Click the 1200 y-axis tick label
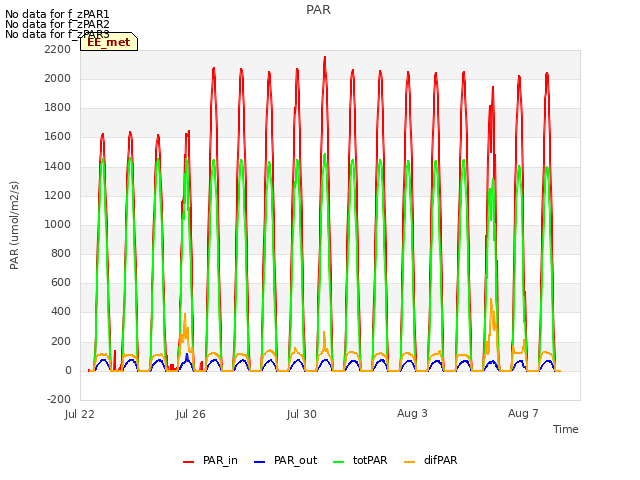Image resolution: width=640 pixels, height=480 pixels. coord(58,195)
